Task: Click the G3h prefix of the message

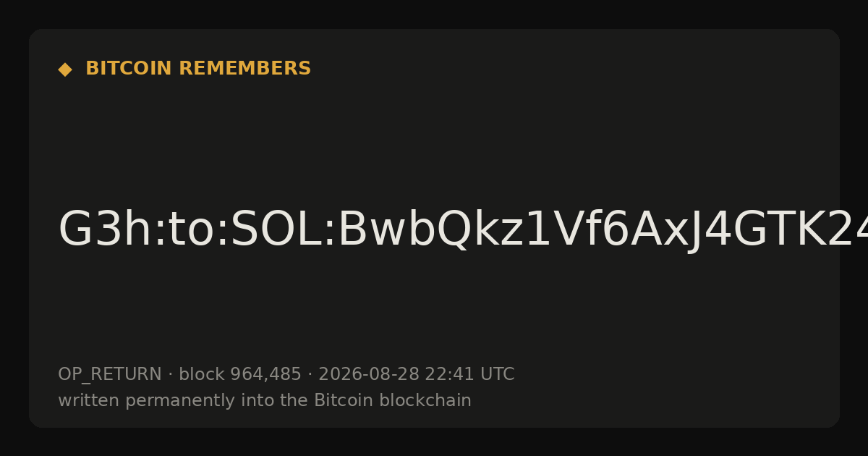Action: pyautogui.click(x=103, y=230)
